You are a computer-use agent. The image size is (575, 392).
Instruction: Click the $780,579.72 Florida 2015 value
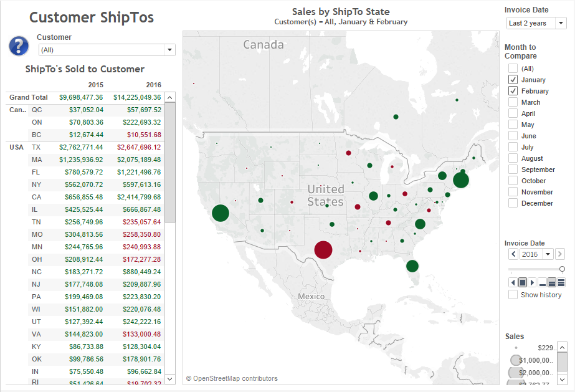point(84,172)
